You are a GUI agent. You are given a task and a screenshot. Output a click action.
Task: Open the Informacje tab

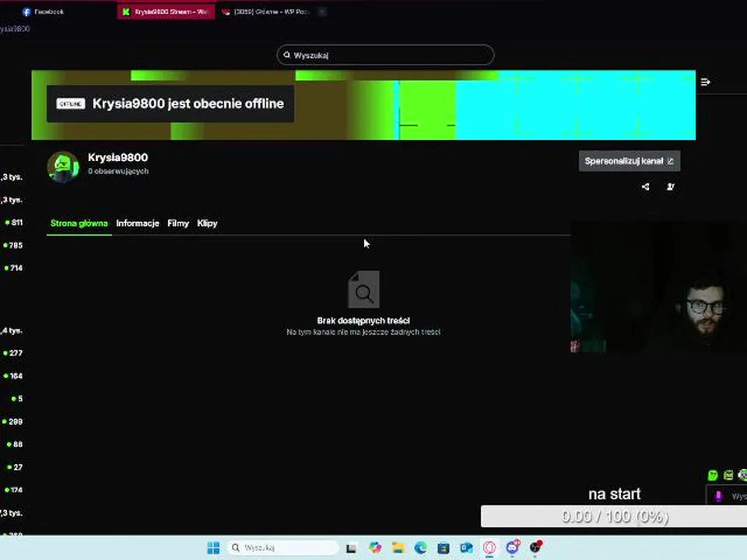[137, 223]
